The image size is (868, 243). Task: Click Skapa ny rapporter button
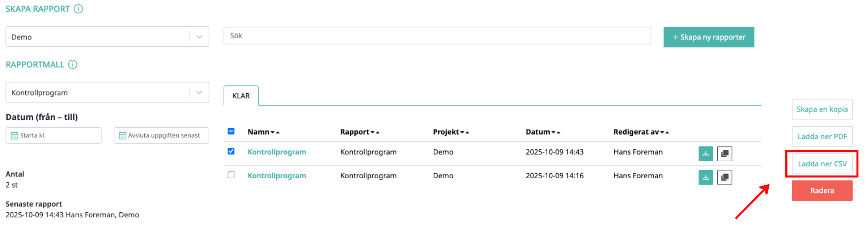(x=708, y=37)
